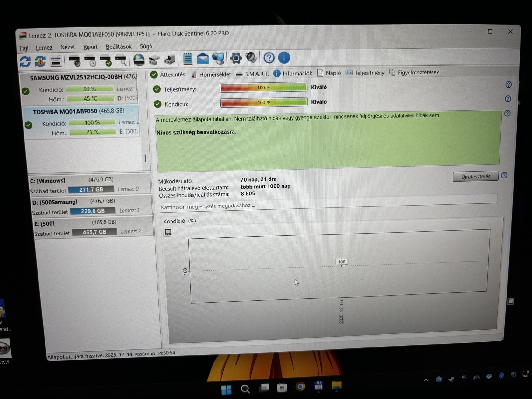Open settings via the gear toolbar icon
532x399 pixels.
236,58
